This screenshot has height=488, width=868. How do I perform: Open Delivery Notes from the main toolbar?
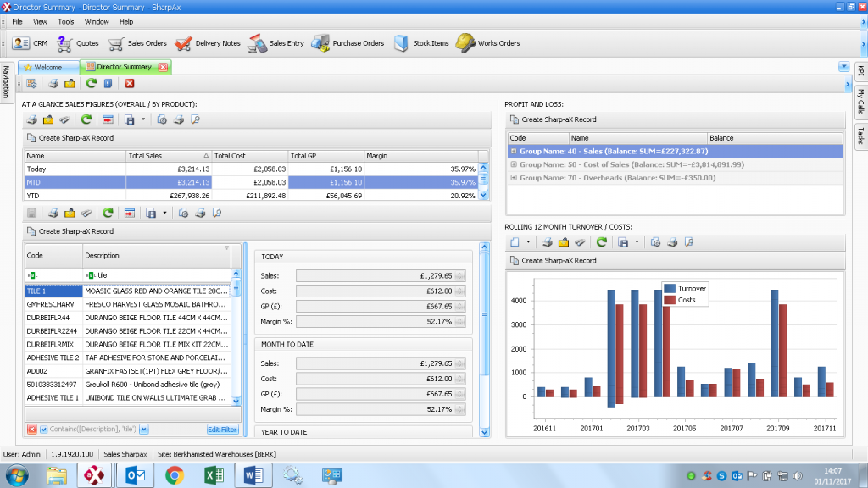tap(208, 43)
